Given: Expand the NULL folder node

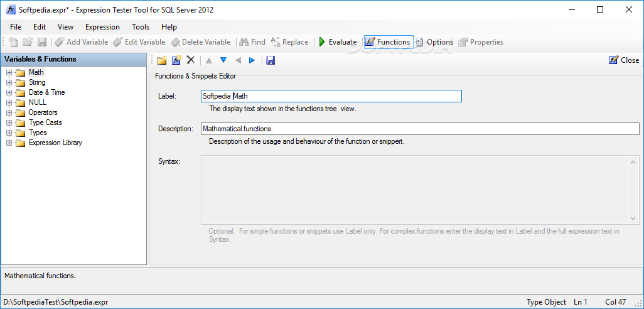Looking at the screenshot, I should coord(9,103).
